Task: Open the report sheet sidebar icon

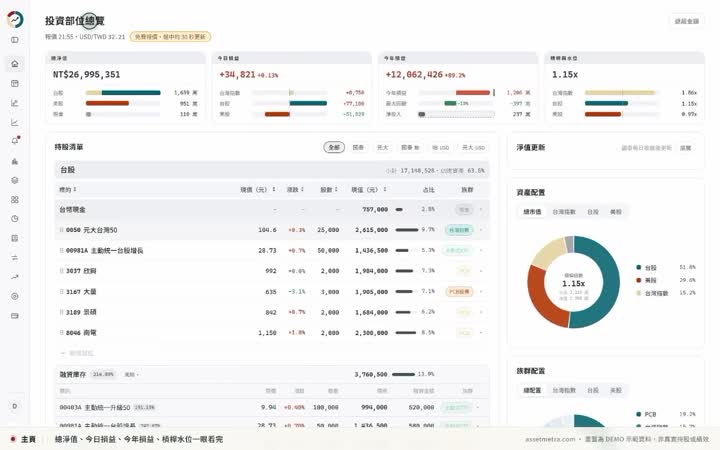Action: 15,238
